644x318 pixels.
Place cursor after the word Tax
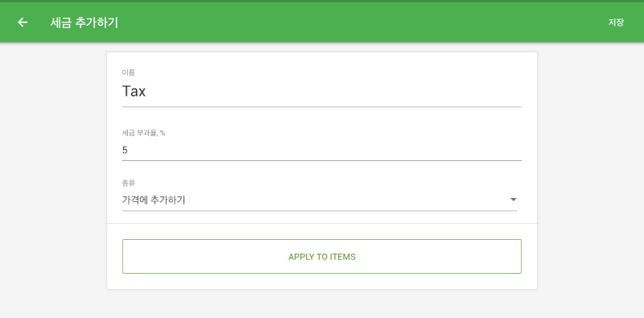pyautogui.click(x=147, y=91)
